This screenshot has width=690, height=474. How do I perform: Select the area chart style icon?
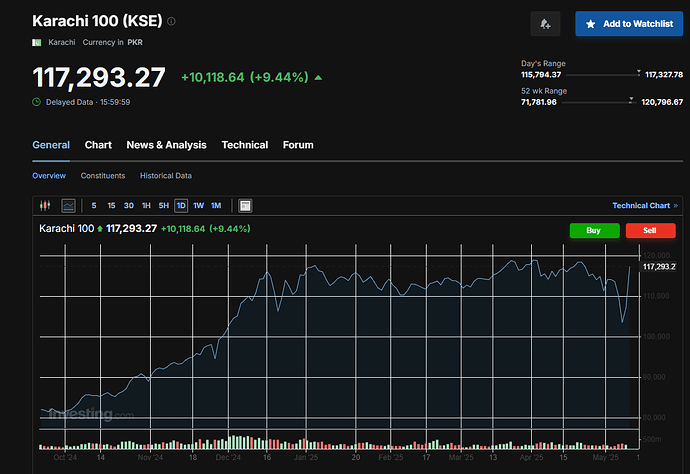coord(68,205)
